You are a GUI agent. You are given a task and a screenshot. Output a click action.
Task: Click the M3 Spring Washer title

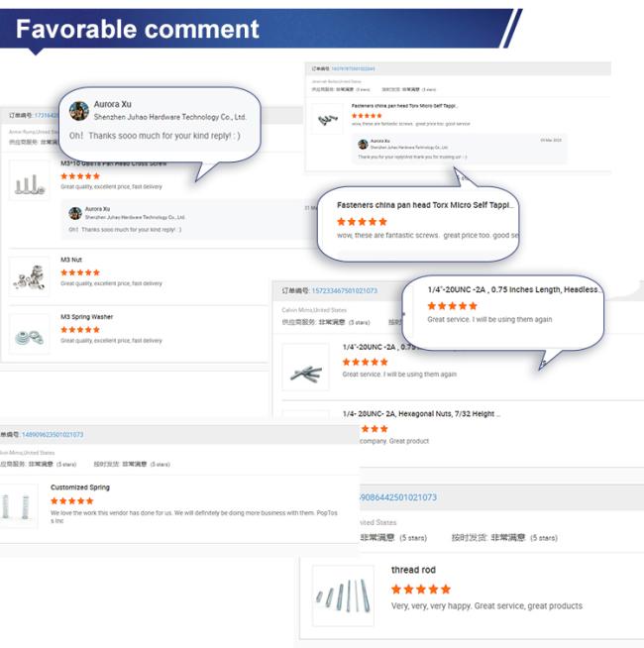coord(87,317)
